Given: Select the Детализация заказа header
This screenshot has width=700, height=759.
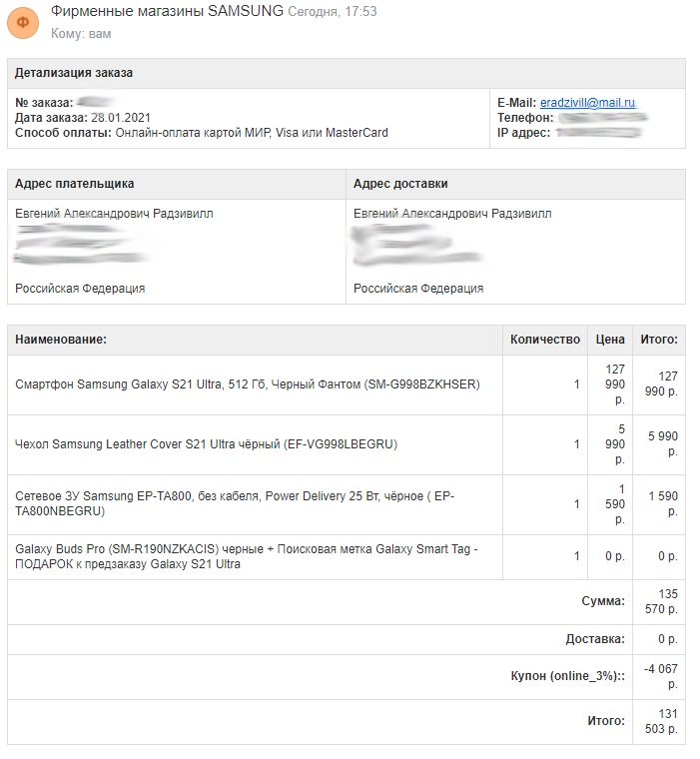Looking at the screenshot, I should [74, 73].
